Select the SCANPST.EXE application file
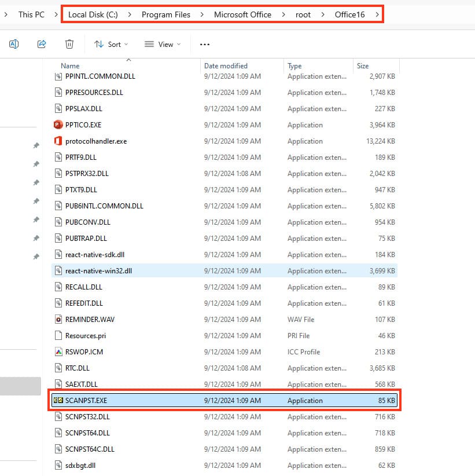Screen dimensions: 475x476 tap(86, 400)
